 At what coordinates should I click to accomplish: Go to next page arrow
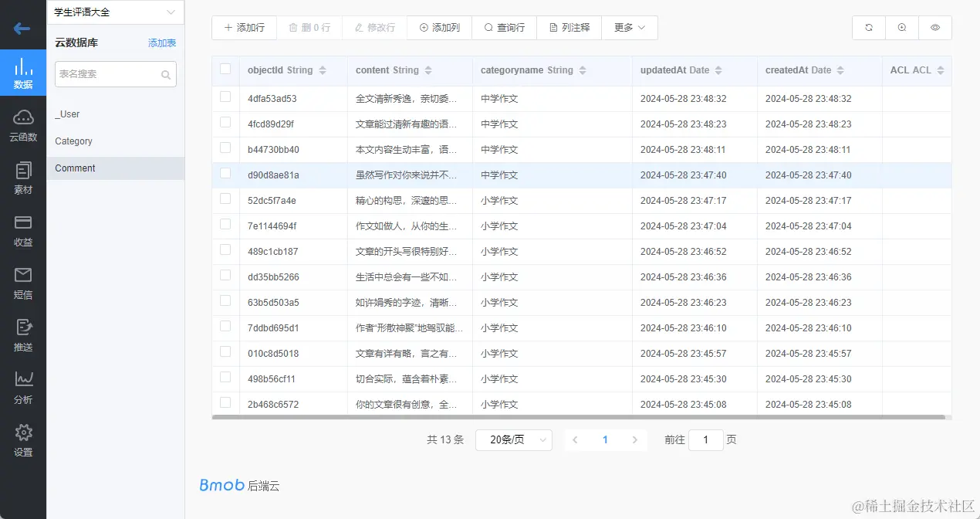click(x=635, y=439)
